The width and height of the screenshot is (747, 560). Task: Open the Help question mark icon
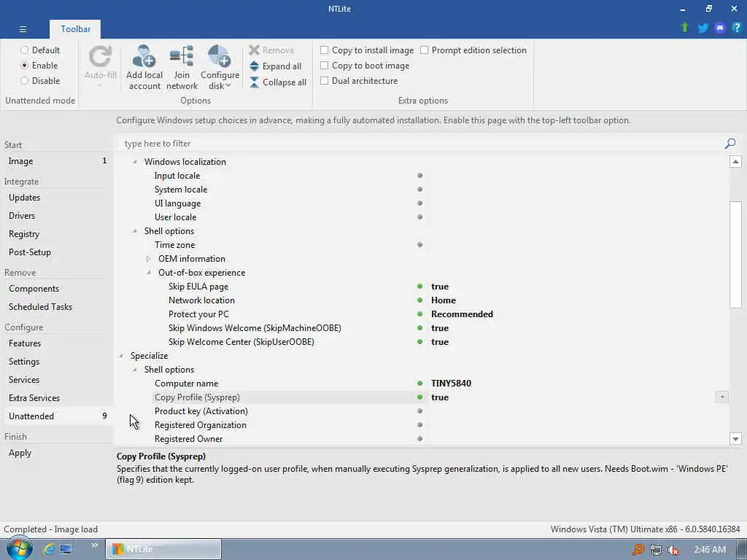click(x=737, y=28)
